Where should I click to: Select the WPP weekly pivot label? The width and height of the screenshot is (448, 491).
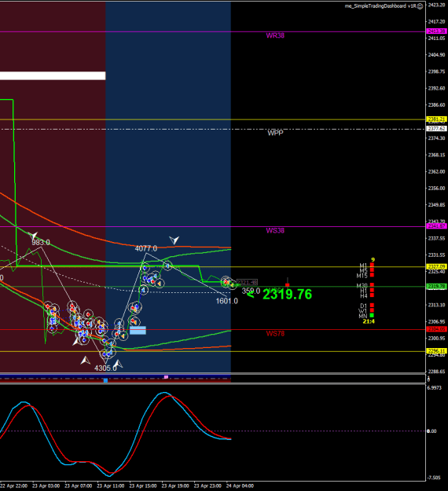point(275,133)
